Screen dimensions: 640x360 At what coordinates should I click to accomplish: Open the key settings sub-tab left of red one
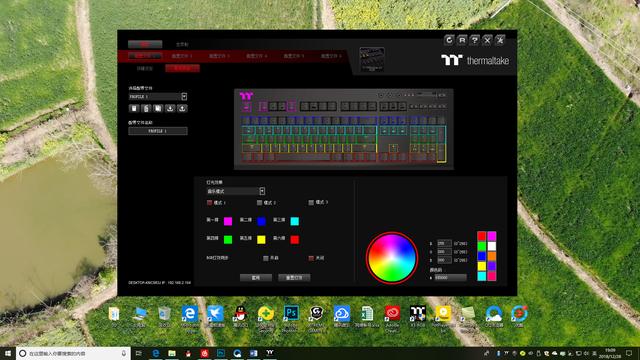[x=144, y=68]
